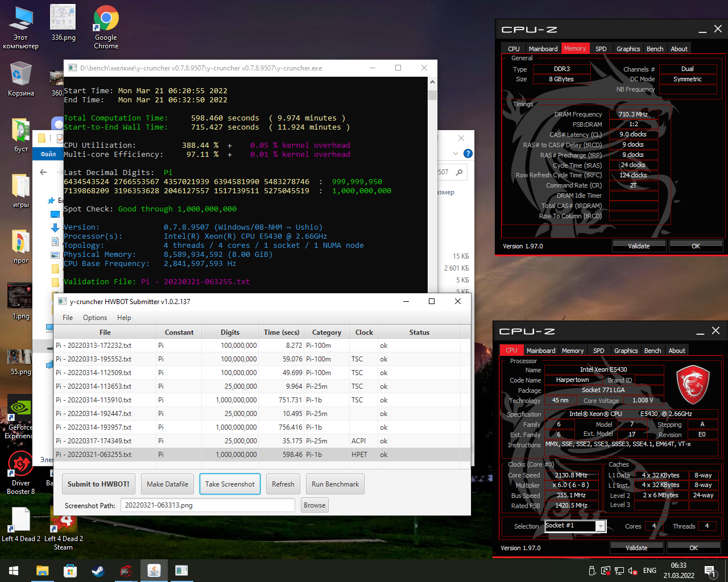The image size is (728, 582).
Task: Sort by the Time (secs) column header
Action: tap(282, 332)
